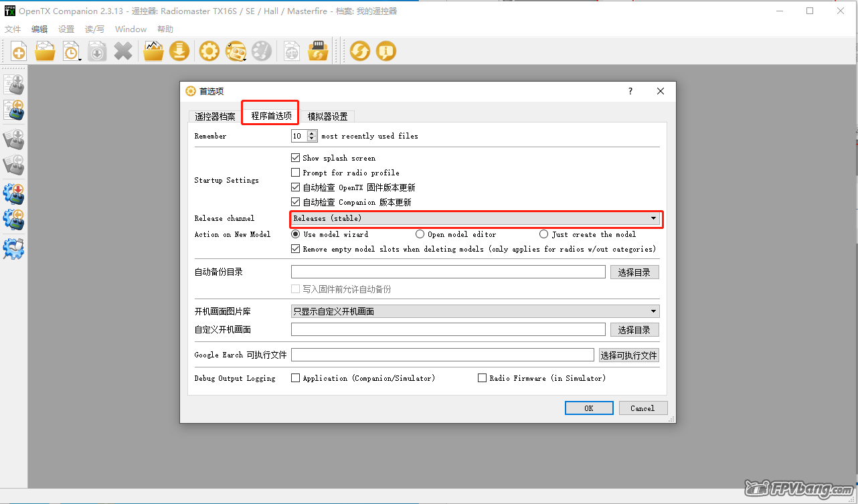The width and height of the screenshot is (858, 504).
Task: Switch to the 遥控器档案 tab
Action: 215,116
